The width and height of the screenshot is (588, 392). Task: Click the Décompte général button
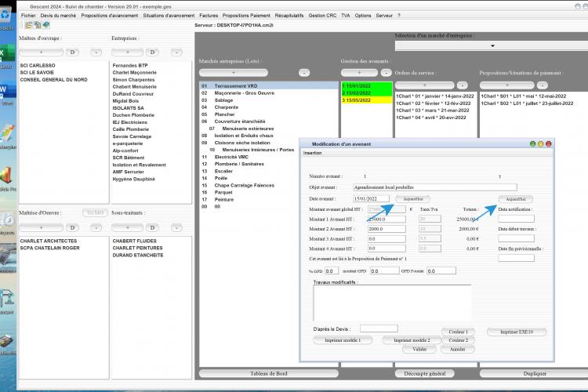(x=424, y=374)
